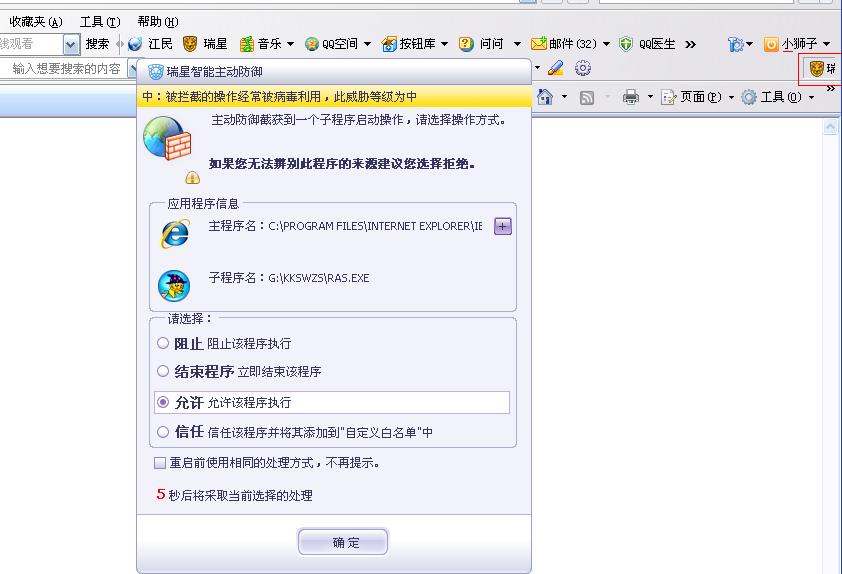Click the 问问 question mark icon
Image resolution: width=842 pixels, height=574 pixels.
pos(466,44)
